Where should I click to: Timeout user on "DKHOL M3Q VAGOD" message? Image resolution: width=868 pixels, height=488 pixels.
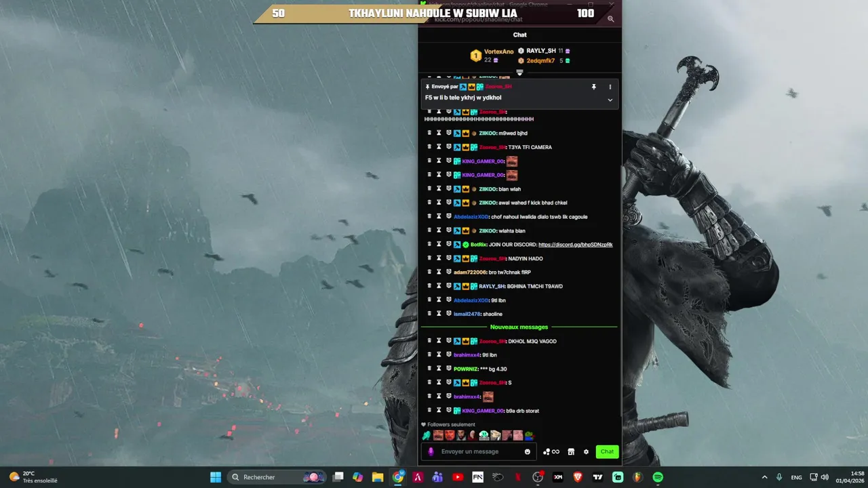point(439,341)
